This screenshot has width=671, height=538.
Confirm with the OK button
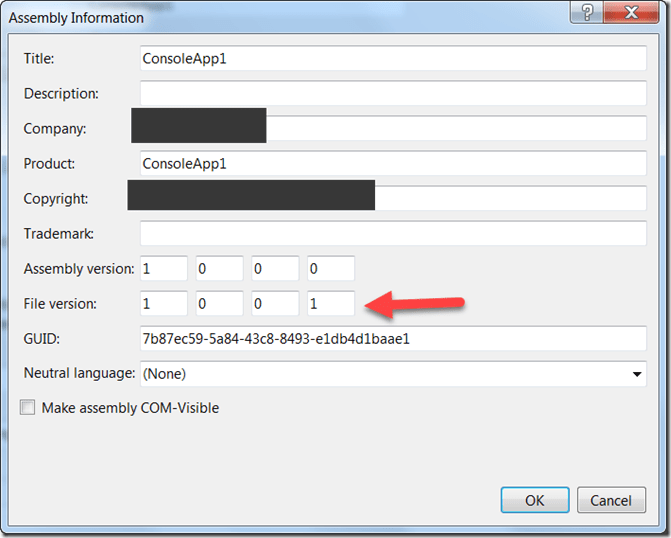[535, 500]
